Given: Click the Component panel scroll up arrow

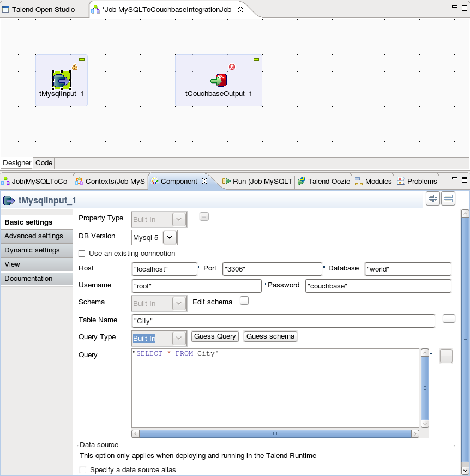Looking at the screenshot, I should click(x=465, y=213).
